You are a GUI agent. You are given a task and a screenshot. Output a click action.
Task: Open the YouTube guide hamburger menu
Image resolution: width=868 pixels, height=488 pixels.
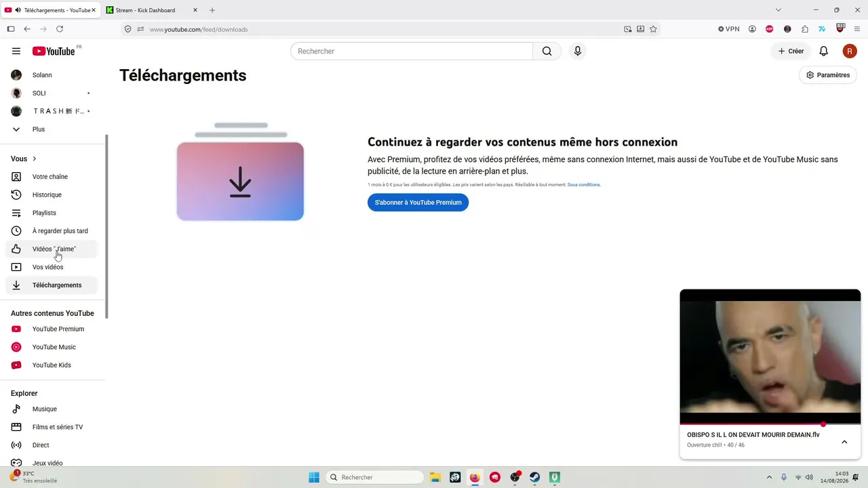(16, 51)
